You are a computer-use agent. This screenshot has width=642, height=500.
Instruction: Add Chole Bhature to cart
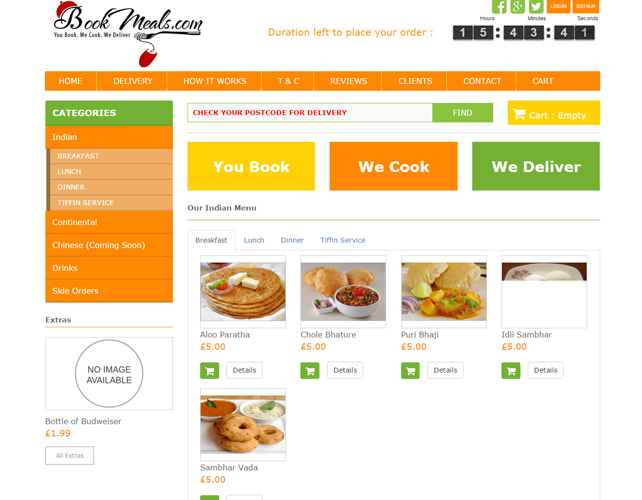pyautogui.click(x=310, y=371)
